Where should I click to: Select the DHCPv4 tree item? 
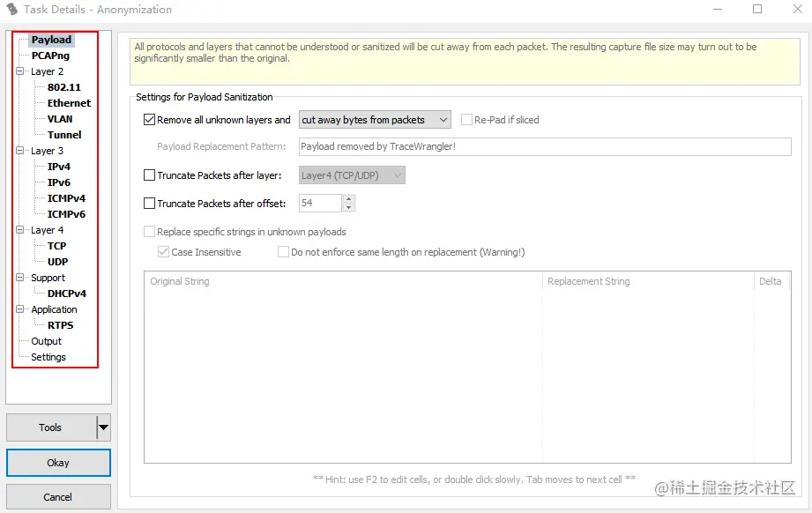[x=67, y=294]
